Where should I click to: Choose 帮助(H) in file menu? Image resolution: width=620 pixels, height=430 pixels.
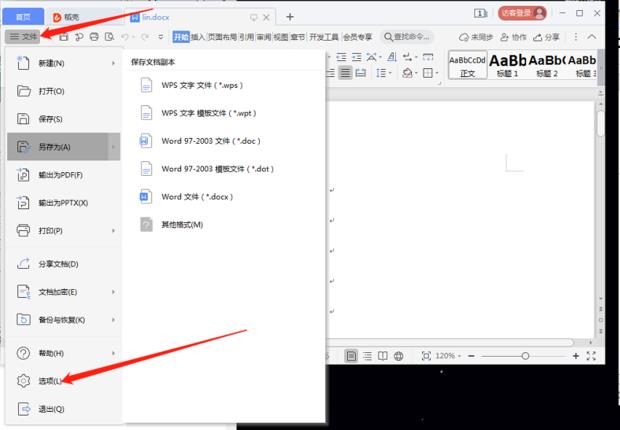(63, 353)
